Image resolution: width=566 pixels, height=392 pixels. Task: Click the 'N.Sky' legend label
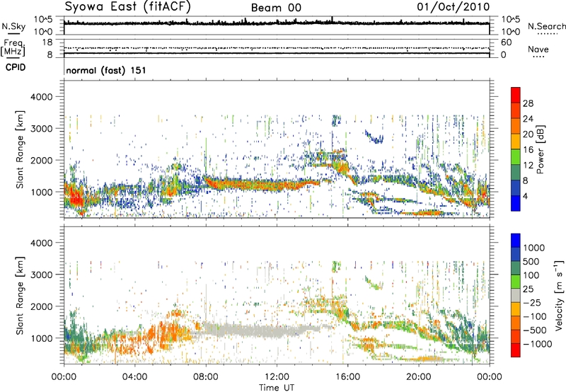13,27
